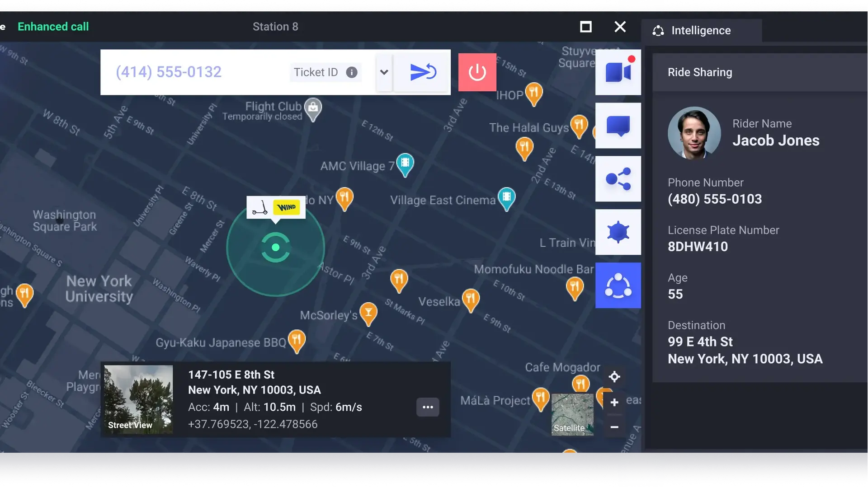Click the caller location marker dot
This screenshot has height=487, width=868.
pos(275,247)
